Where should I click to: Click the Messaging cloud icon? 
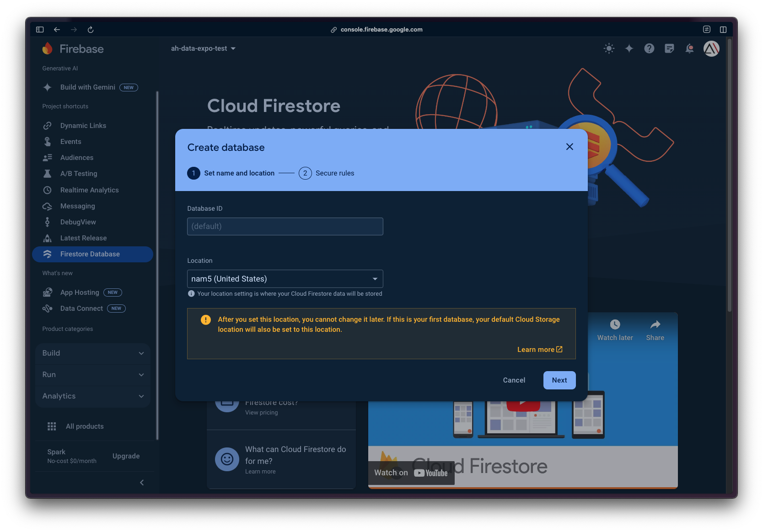[x=47, y=206]
